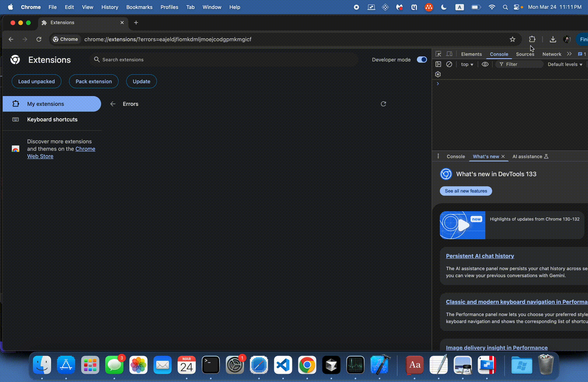Screen dimensions: 588x382
Task: Select the What's new drawer tab
Action: (x=486, y=156)
